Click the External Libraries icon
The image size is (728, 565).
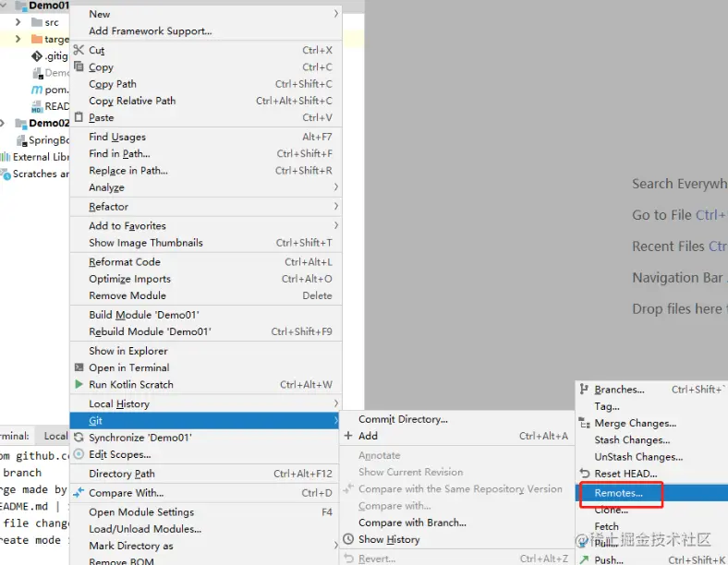pyautogui.click(x=6, y=157)
